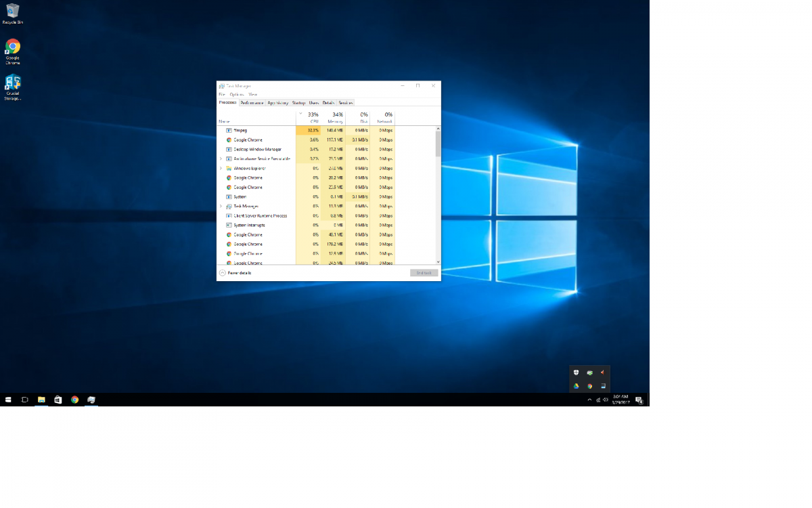
Task: Open the Startup tab
Action: click(298, 103)
